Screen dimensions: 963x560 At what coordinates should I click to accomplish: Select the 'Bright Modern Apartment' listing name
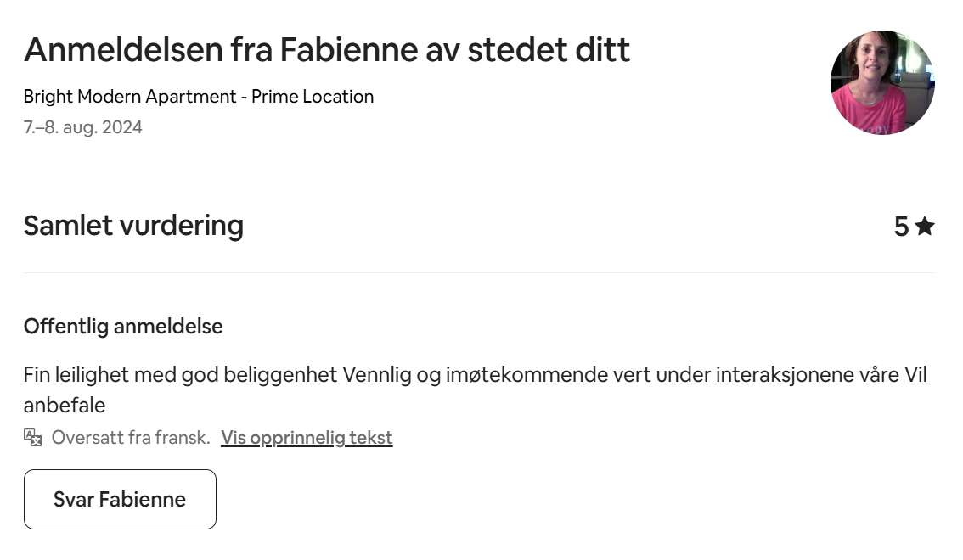(x=130, y=97)
